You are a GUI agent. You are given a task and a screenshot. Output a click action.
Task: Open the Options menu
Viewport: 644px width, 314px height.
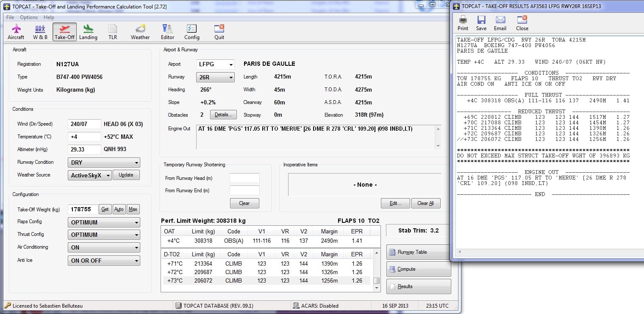tap(29, 17)
